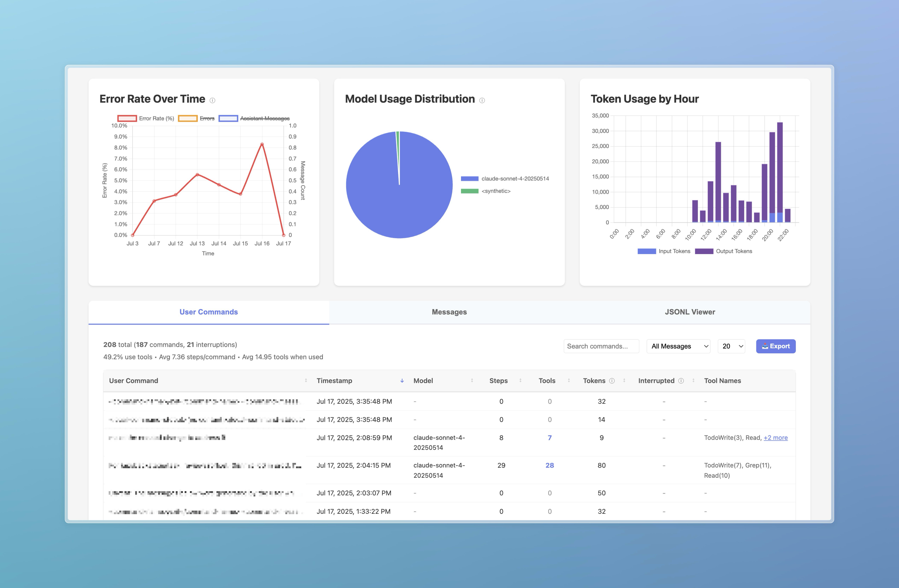Open the page size dropdown showing 20

coord(731,346)
